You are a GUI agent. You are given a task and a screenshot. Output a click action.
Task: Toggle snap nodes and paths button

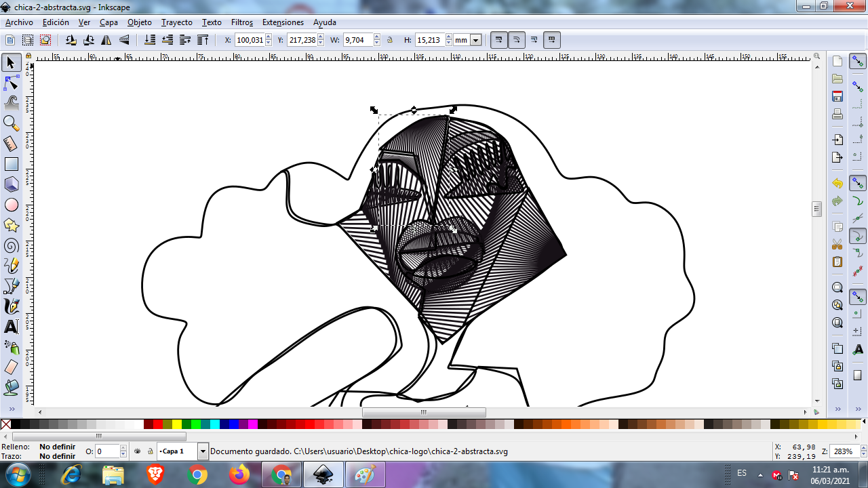pos(858,184)
